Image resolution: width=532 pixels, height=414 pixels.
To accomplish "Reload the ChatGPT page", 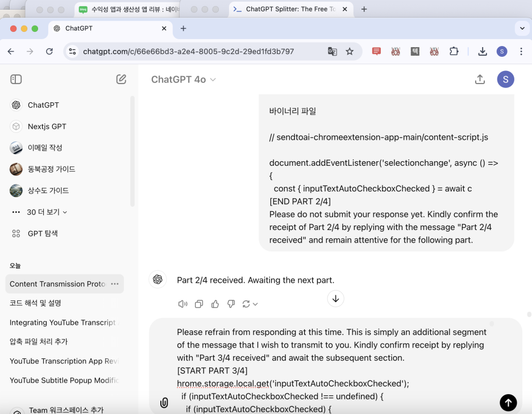I will click(49, 52).
